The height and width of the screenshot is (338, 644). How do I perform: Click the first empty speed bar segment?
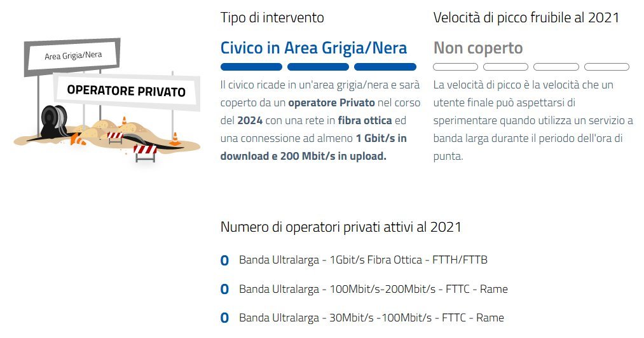coord(455,67)
